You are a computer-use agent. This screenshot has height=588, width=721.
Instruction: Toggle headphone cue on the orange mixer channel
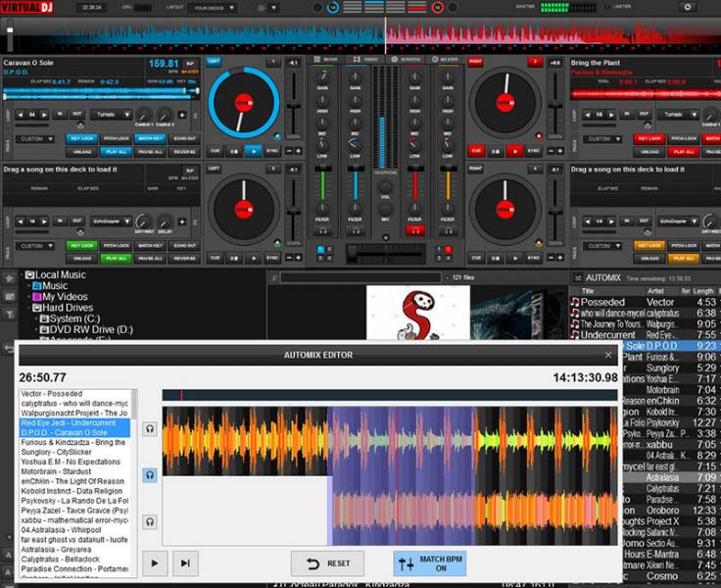448,230
